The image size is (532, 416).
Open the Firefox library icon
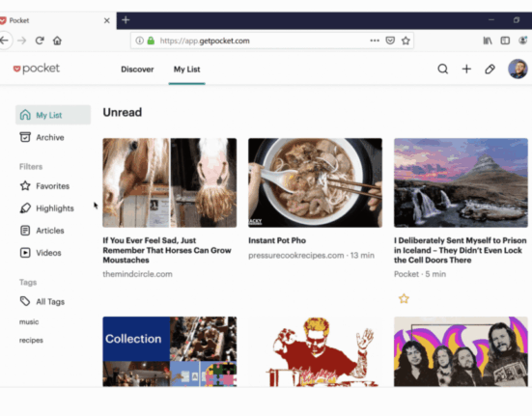point(488,41)
